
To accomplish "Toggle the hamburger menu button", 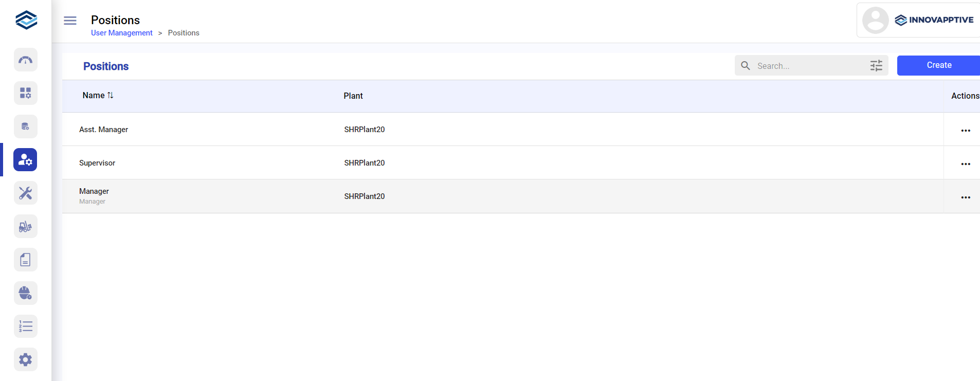I will coord(70,21).
